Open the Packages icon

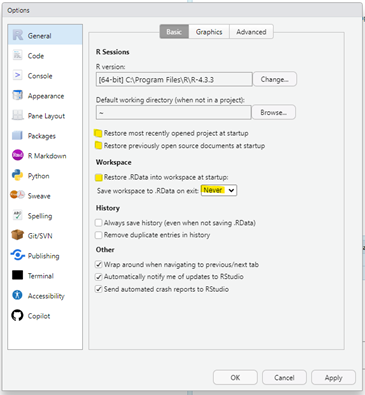coord(17,135)
